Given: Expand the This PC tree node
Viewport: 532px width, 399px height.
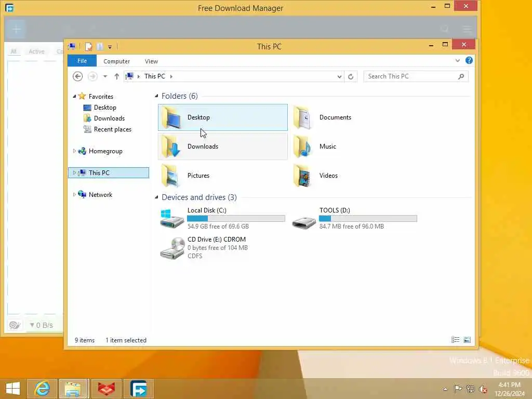Looking at the screenshot, I should 74,172.
